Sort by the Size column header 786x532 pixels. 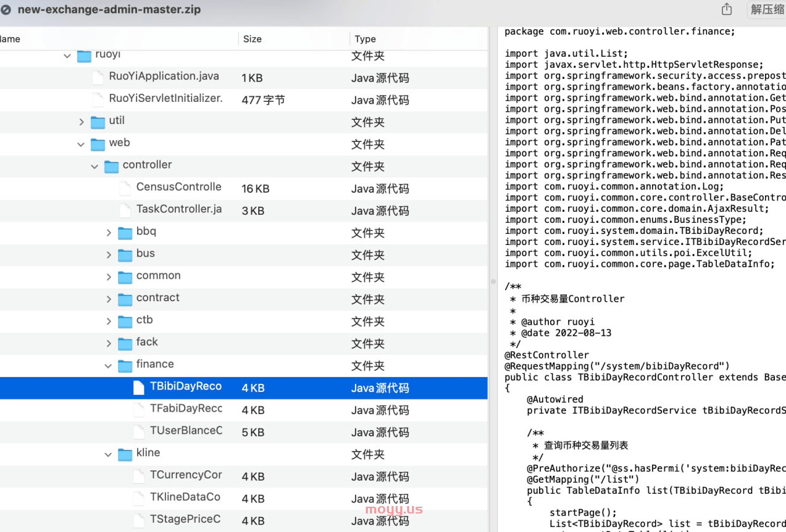click(253, 39)
